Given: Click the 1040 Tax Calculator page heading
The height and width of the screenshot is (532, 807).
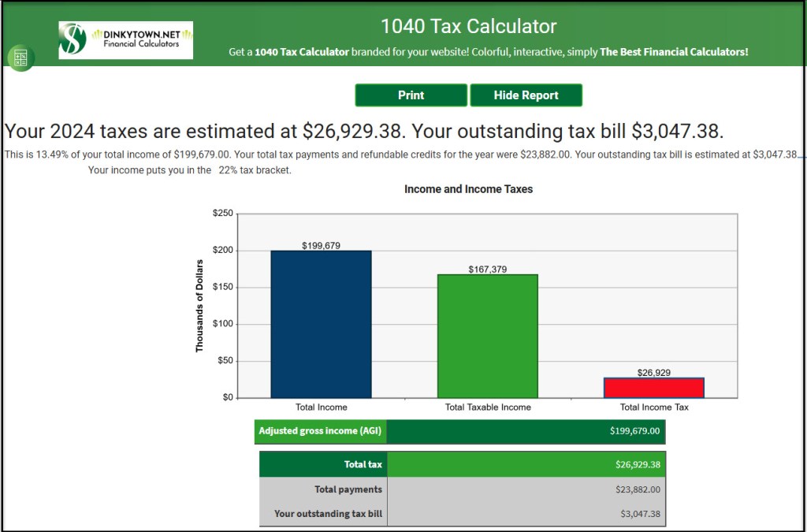Looking at the screenshot, I should [x=468, y=26].
